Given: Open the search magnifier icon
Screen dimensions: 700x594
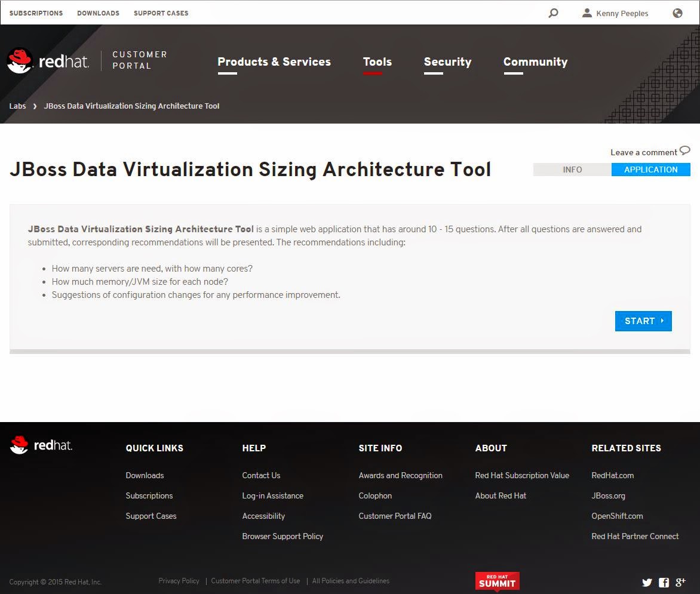Looking at the screenshot, I should [x=553, y=13].
